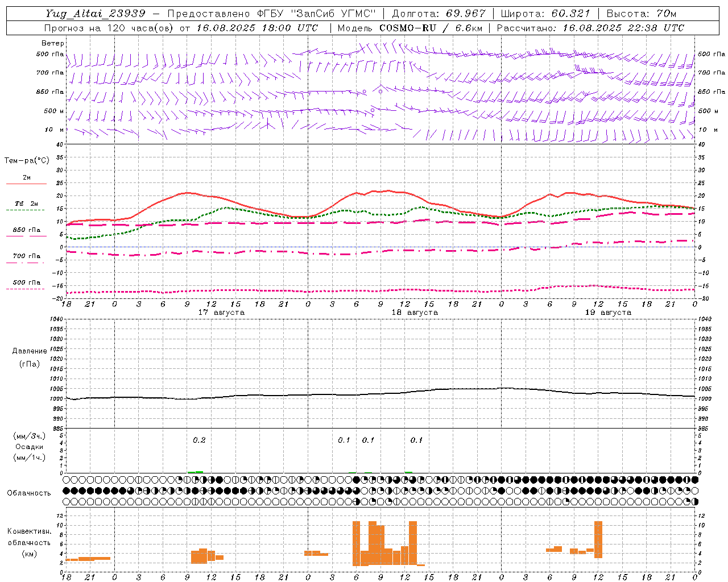Click the 'Осадки' precipitation label

[x=30, y=447]
